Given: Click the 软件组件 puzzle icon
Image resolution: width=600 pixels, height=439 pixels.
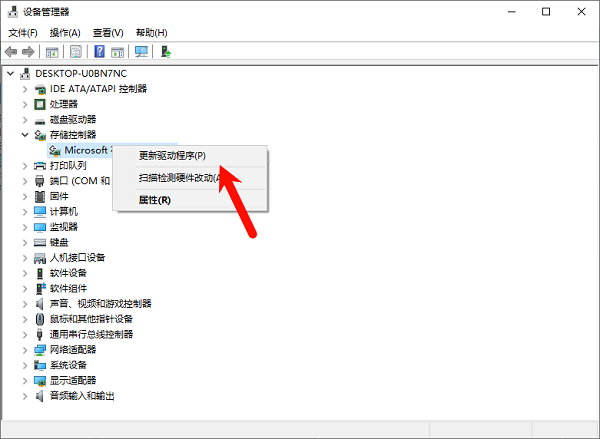Looking at the screenshot, I should click(40, 289).
